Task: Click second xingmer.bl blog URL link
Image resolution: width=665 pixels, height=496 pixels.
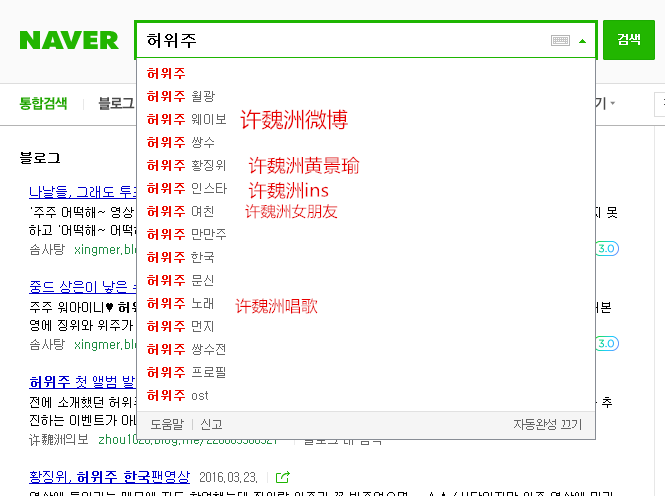Action: 105,345
